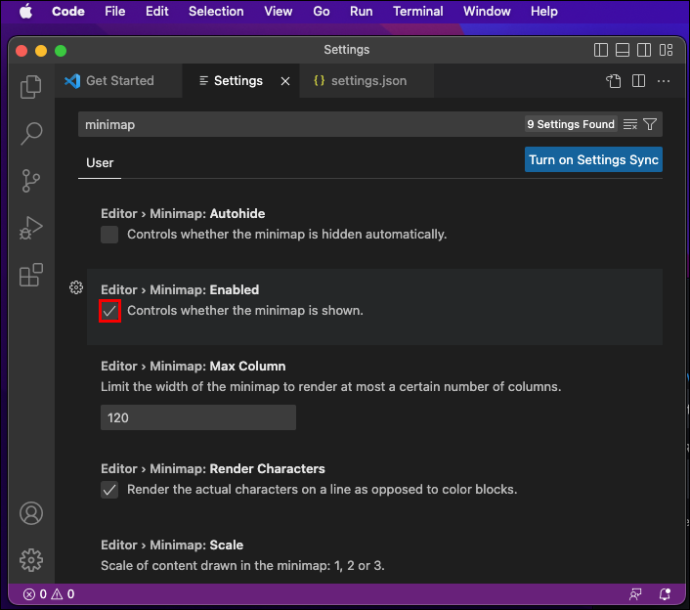Open the Run and Debug view
This screenshot has width=690, height=610.
click(x=31, y=228)
